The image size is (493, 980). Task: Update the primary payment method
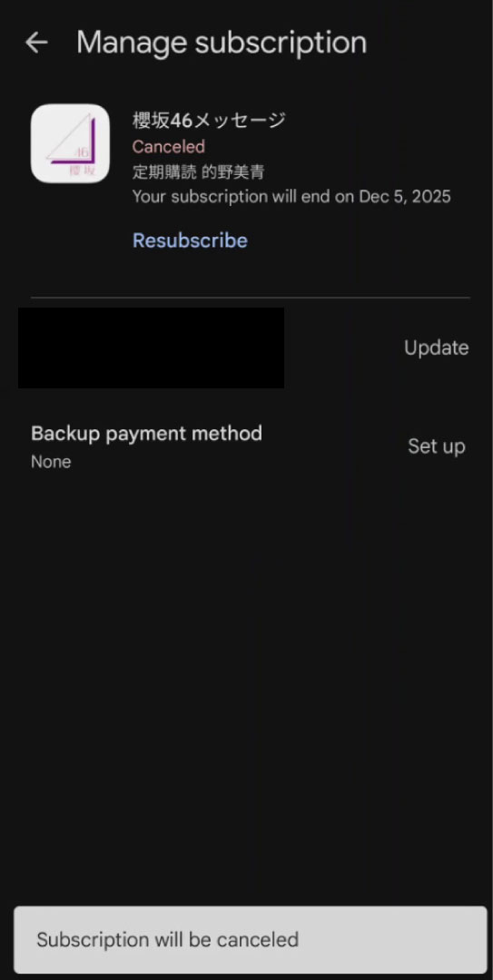click(x=436, y=348)
